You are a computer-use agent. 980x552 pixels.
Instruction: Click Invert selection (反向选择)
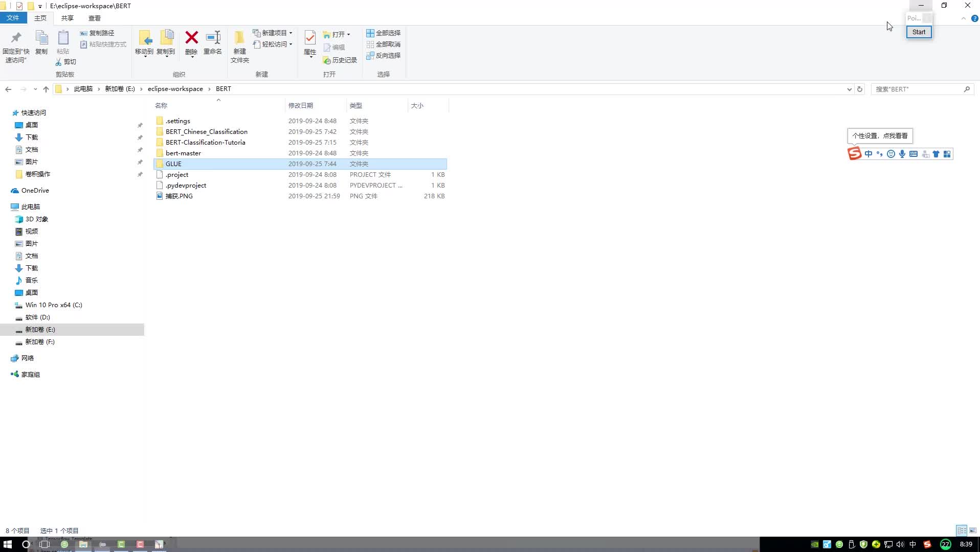(383, 56)
